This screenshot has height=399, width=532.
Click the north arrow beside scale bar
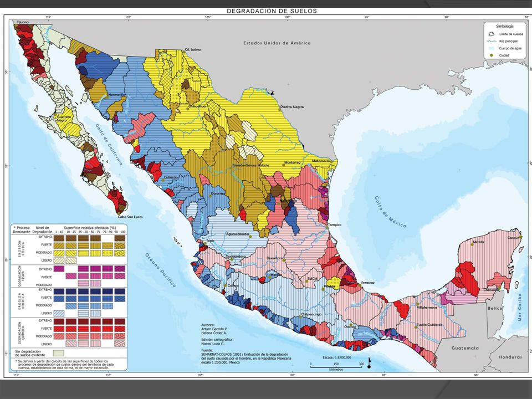pos(369,363)
